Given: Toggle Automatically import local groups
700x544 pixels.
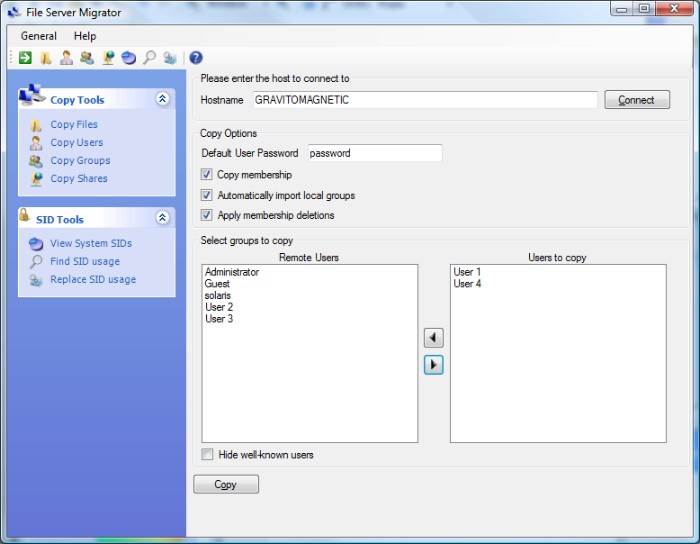Looking at the screenshot, I should pos(207,195).
